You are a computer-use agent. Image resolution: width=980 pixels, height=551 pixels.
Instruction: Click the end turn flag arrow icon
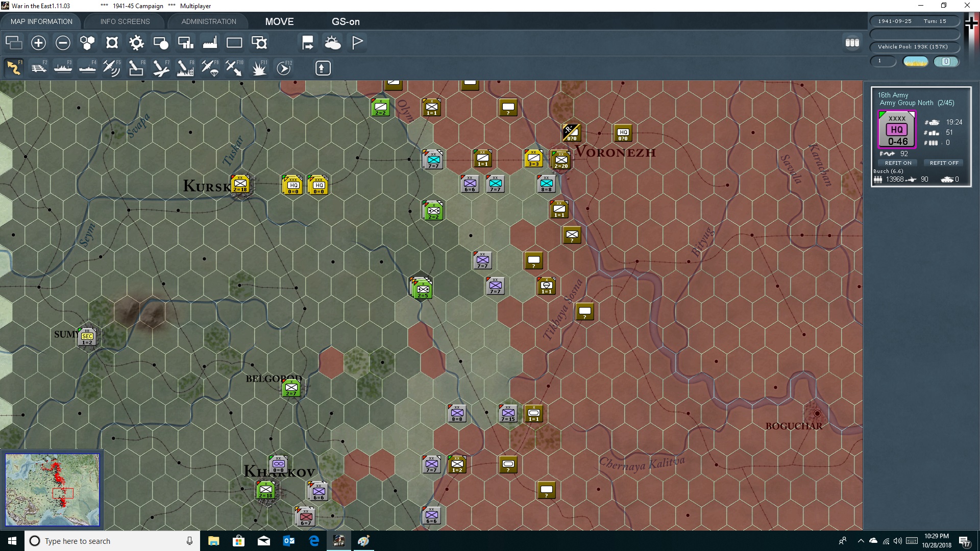tap(308, 43)
